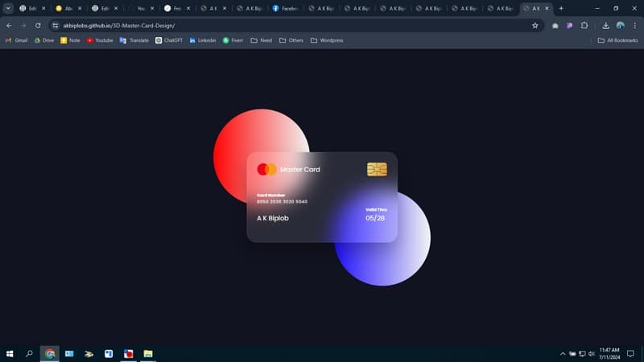Open Windows taskbar search

coord(29,353)
